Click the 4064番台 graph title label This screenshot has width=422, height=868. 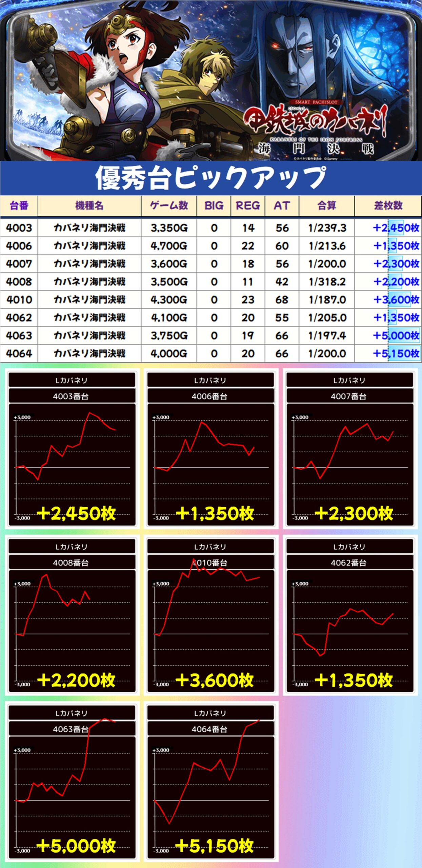pos(210,729)
